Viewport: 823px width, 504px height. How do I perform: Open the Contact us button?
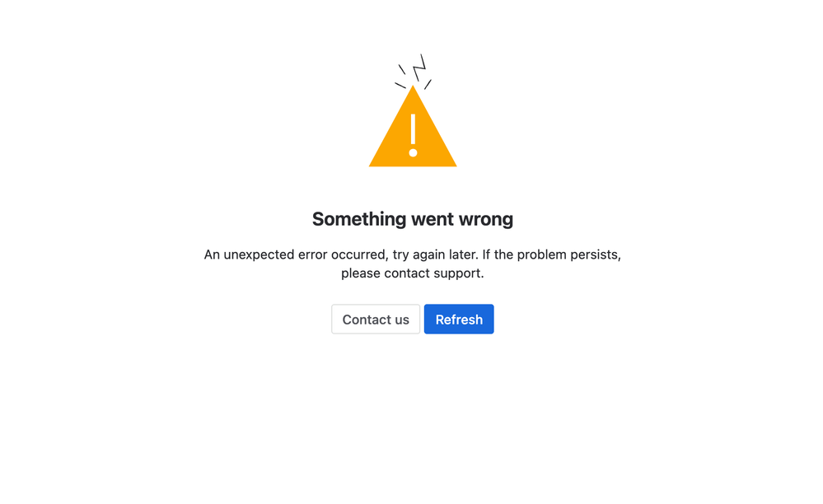376,319
